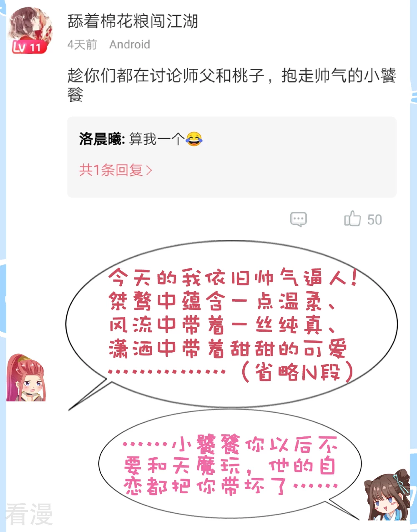417x532 pixels.
Task: Select the 50 like count number
Action: tap(374, 220)
